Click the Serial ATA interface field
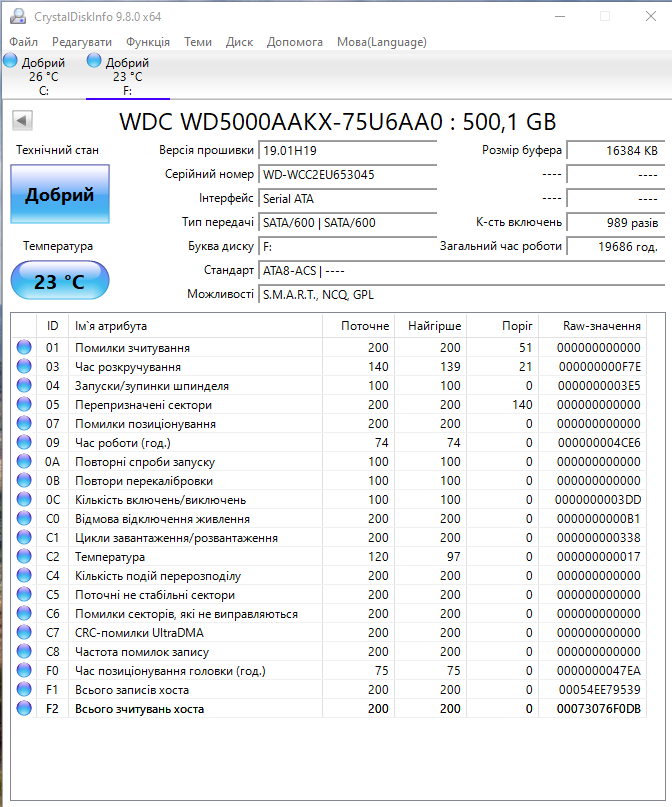Image resolution: width=672 pixels, height=807 pixels. pos(347,199)
